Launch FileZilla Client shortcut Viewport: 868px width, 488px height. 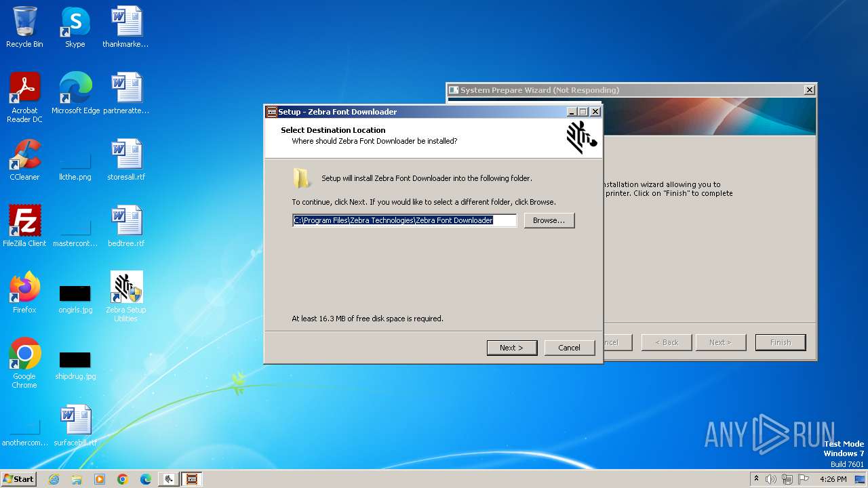point(24,226)
